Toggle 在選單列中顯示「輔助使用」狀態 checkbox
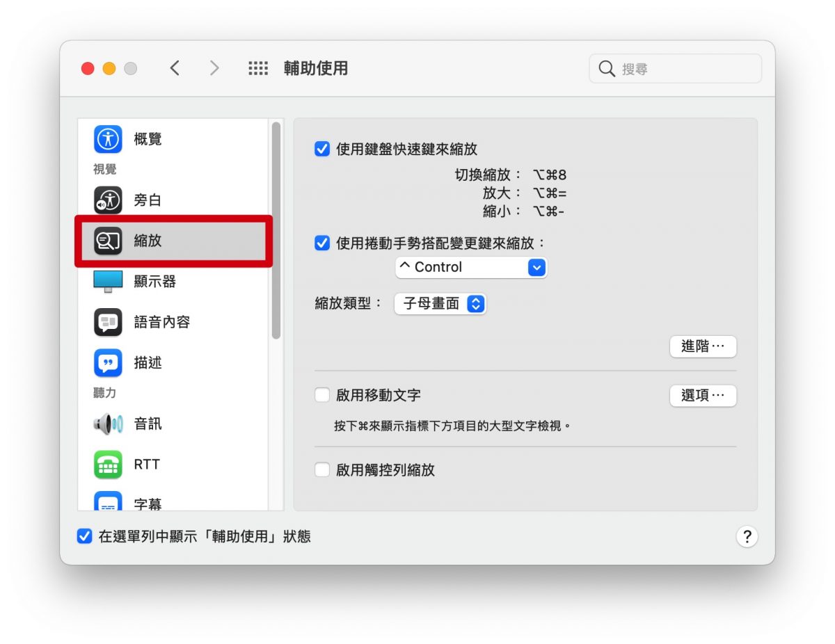 tap(84, 536)
